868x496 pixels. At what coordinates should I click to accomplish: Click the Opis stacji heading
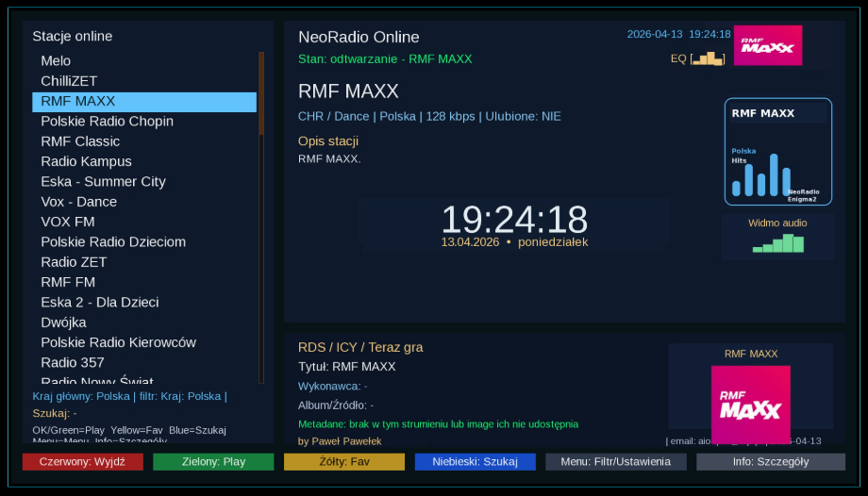click(328, 141)
